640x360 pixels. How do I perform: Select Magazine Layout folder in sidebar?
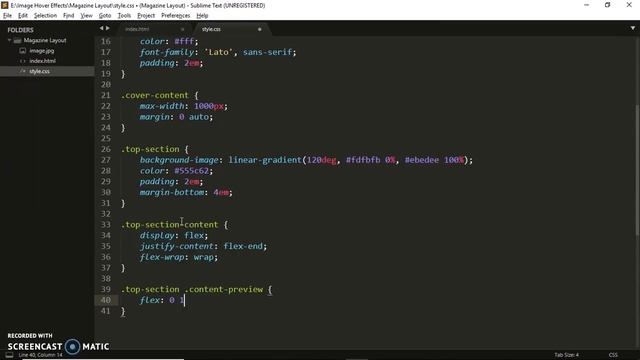(45, 40)
